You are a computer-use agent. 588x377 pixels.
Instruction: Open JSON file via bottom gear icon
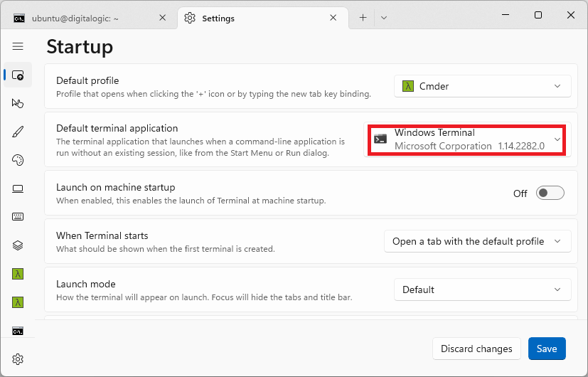[x=18, y=359]
